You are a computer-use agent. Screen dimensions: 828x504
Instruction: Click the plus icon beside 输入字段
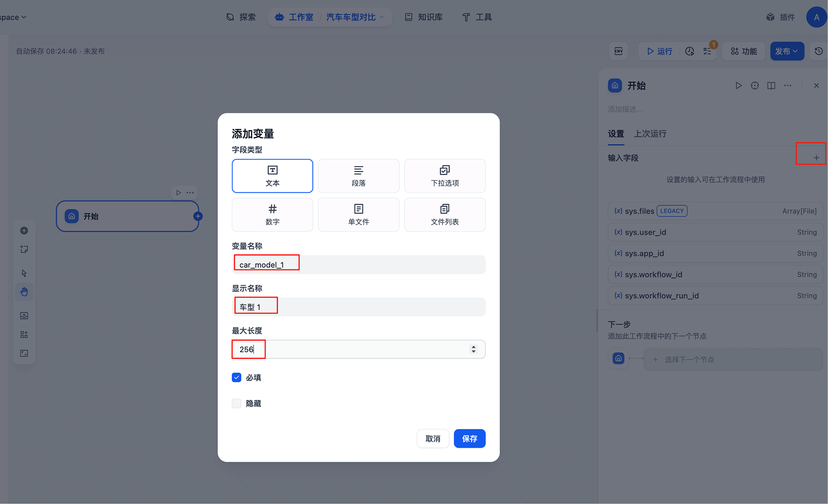pyautogui.click(x=816, y=158)
